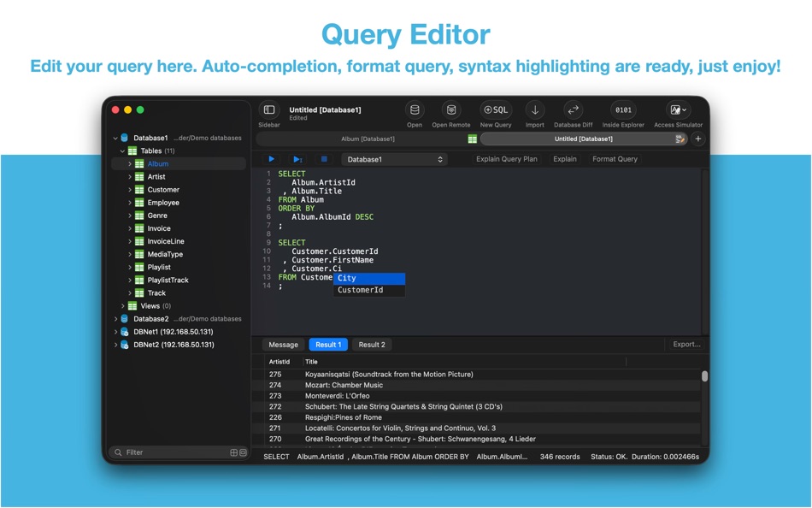Launch Inside Explorer with the 0101 icon

[622, 109]
